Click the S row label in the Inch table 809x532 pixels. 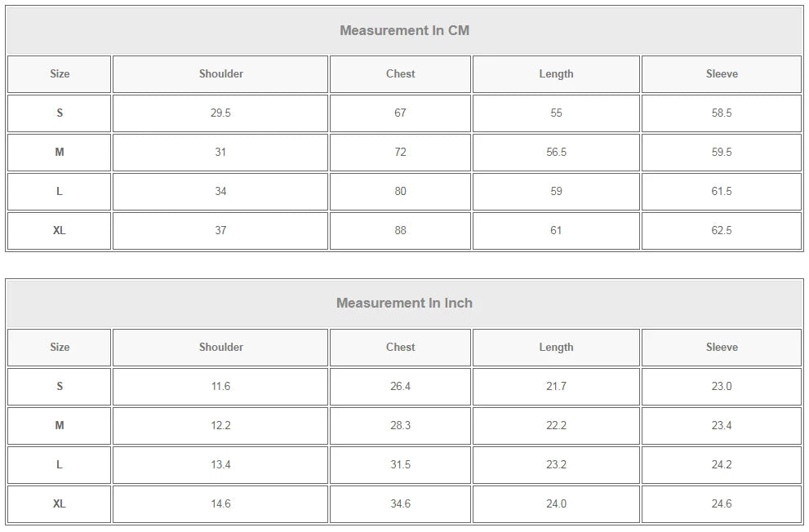click(x=60, y=387)
